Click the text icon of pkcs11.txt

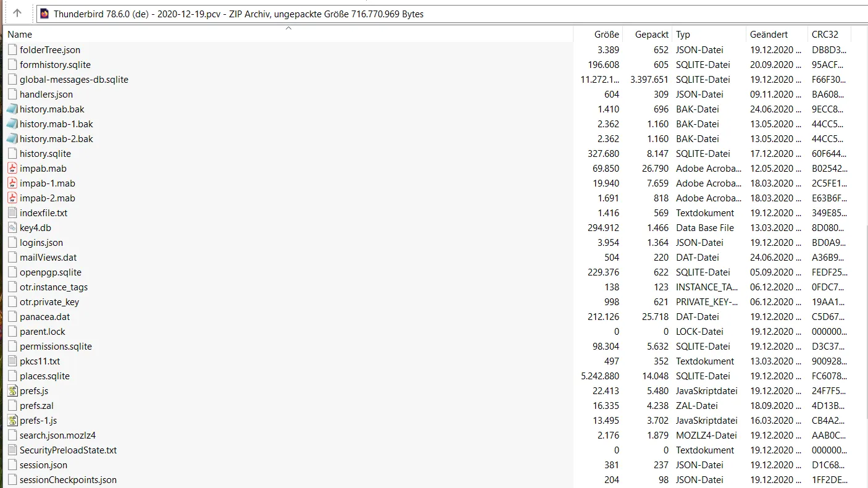pyautogui.click(x=12, y=361)
